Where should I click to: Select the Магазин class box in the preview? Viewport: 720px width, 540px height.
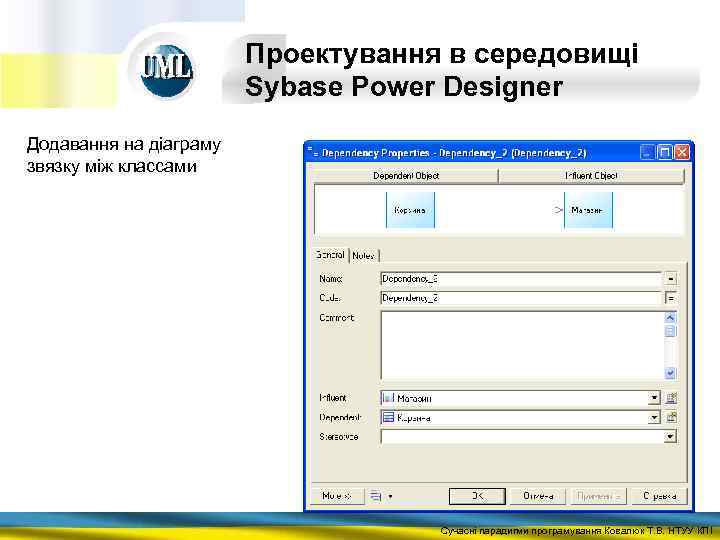[x=588, y=210]
